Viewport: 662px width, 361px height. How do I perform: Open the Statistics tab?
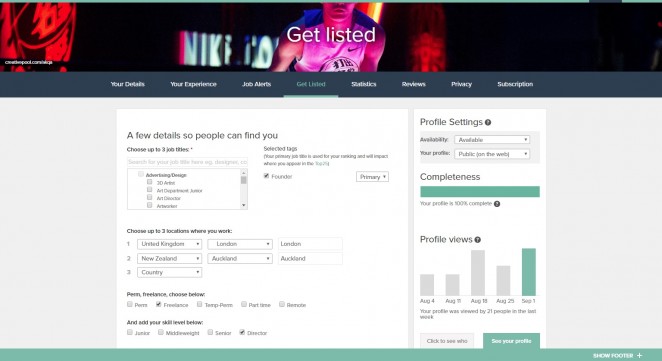tap(364, 84)
